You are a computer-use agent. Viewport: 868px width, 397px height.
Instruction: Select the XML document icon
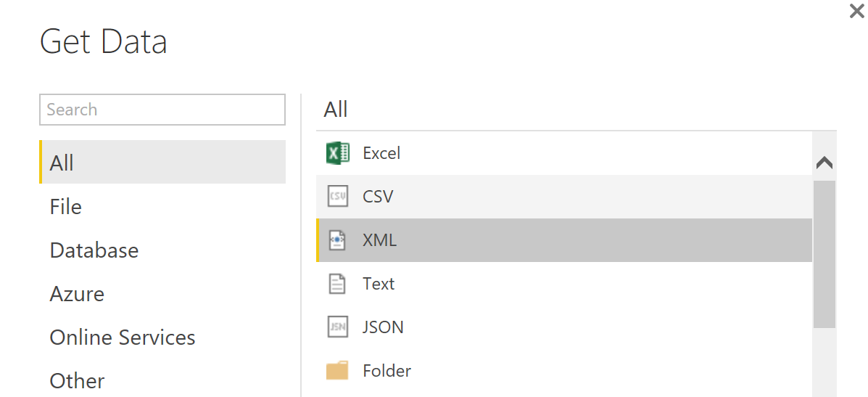pyautogui.click(x=338, y=240)
